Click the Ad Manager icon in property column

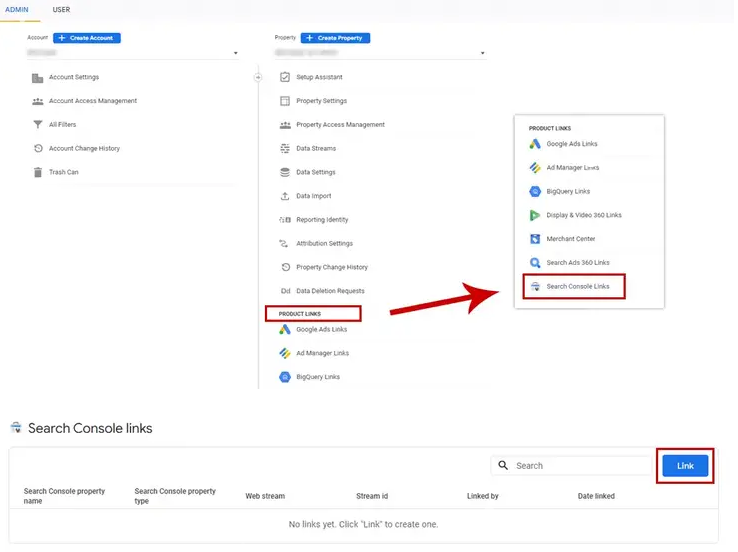pyautogui.click(x=285, y=353)
